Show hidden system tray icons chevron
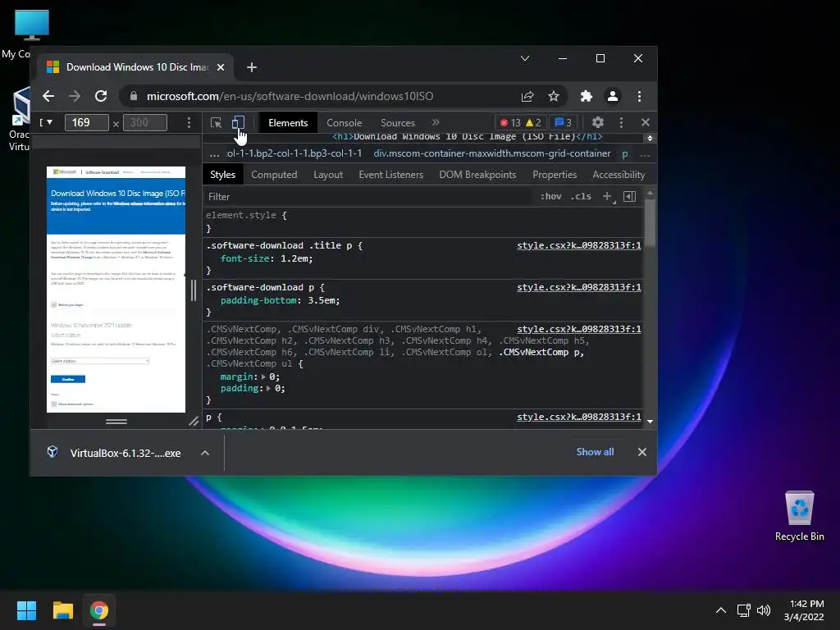This screenshot has width=840, height=630. pyautogui.click(x=721, y=610)
